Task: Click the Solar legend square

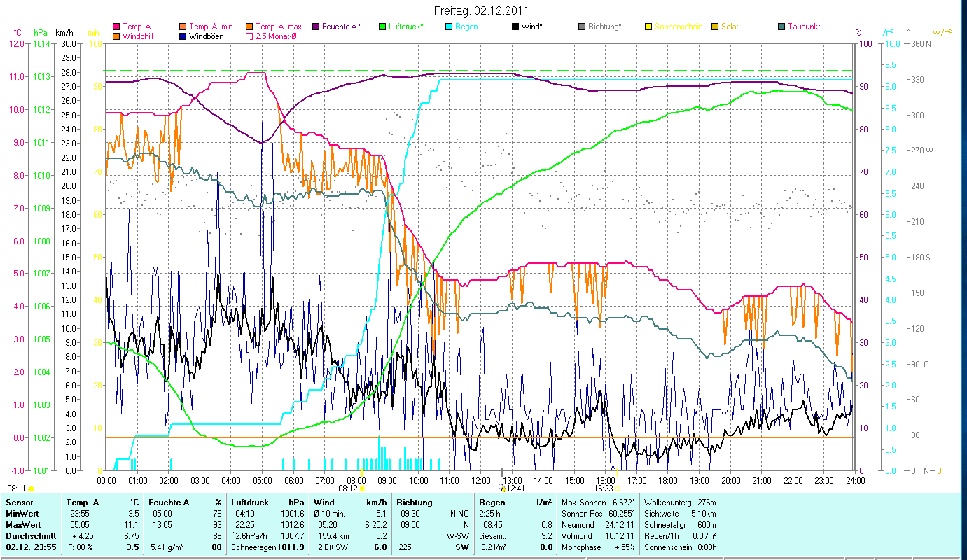Action: pos(714,27)
